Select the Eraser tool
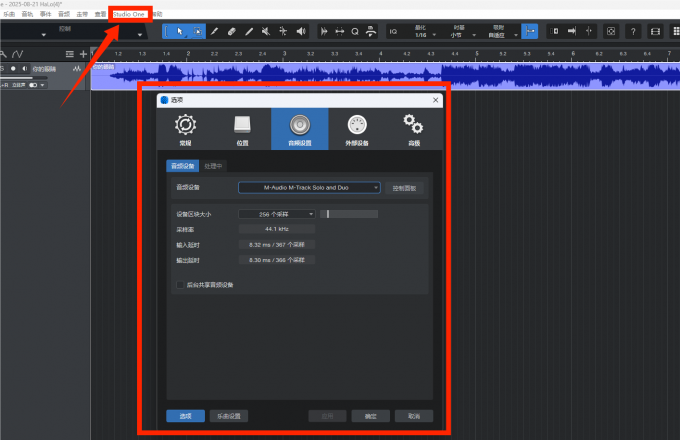The height and width of the screenshot is (440, 680). (232, 31)
